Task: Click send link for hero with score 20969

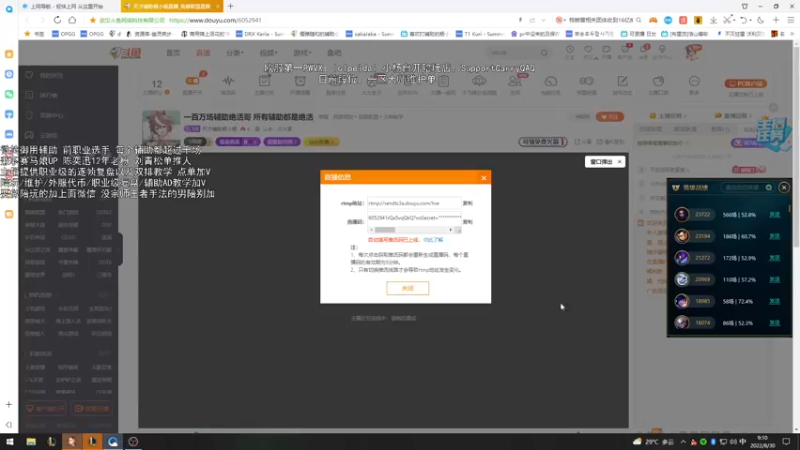Action: tap(774, 280)
